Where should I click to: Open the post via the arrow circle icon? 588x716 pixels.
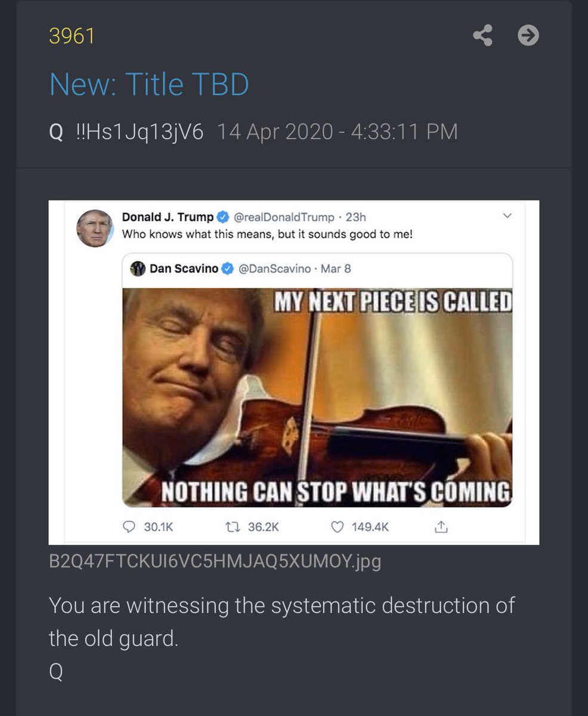528,36
